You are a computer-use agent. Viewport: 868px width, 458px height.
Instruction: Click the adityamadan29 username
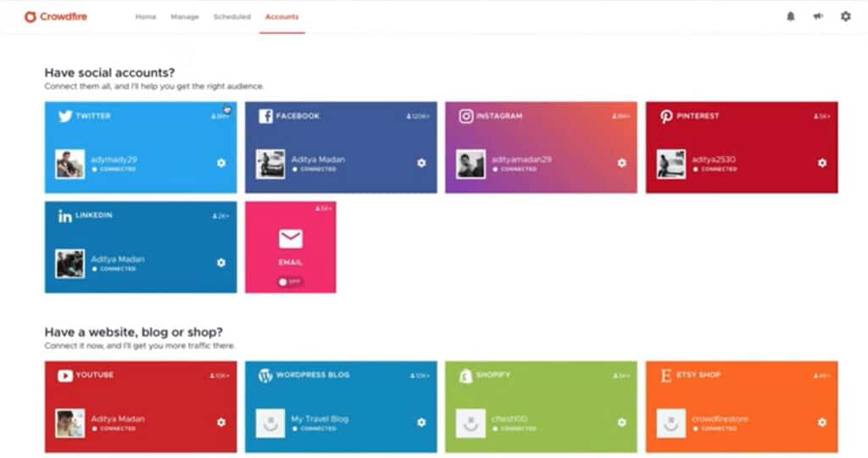click(521, 159)
